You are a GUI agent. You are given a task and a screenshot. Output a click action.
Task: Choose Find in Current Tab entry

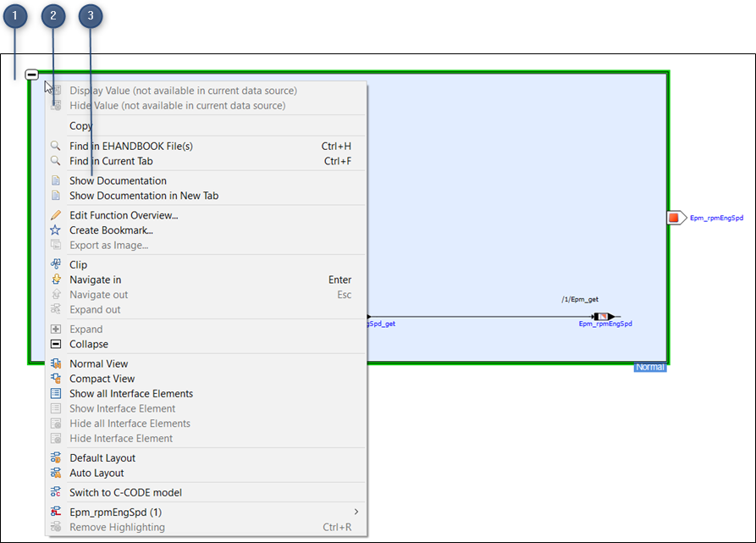pos(111,161)
